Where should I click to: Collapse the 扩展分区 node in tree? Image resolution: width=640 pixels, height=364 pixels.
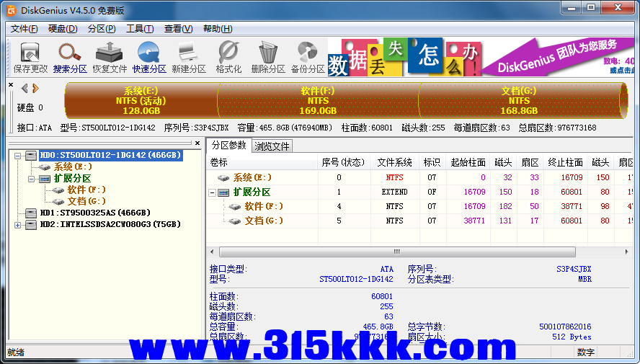coord(32,179)
